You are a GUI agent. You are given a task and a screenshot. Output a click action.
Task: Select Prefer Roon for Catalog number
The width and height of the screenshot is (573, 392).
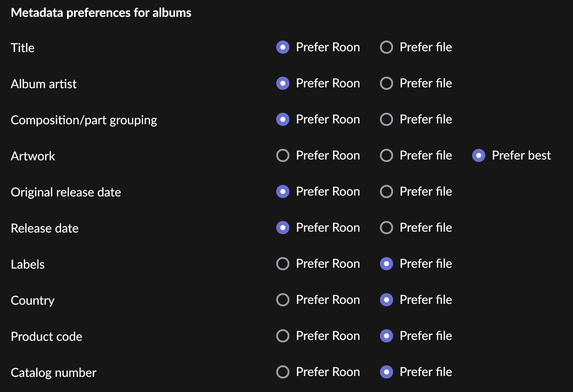point(283,372)
